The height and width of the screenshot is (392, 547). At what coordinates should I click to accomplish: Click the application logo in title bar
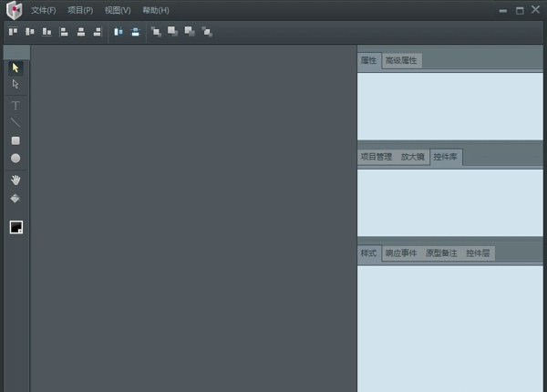[13, 10]
